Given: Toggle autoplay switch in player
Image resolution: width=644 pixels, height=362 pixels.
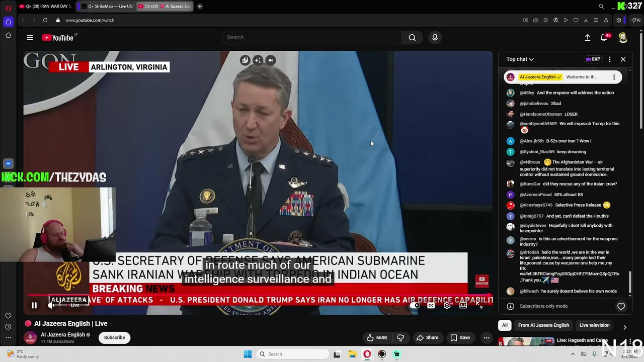Looking at the screenshot, I should click(415, 305).
